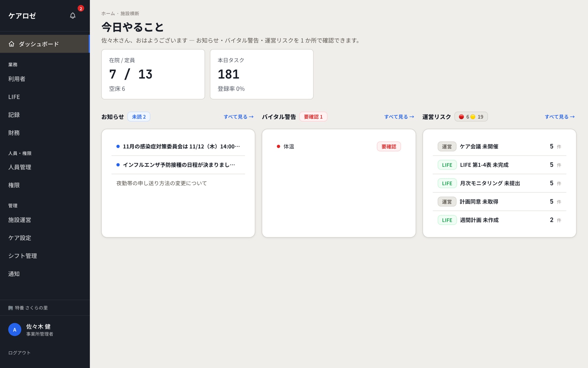Click the red risk count indicator dot
Image resolution: width=588 pixels, height=368 pixels.
(x=461, y=117)
